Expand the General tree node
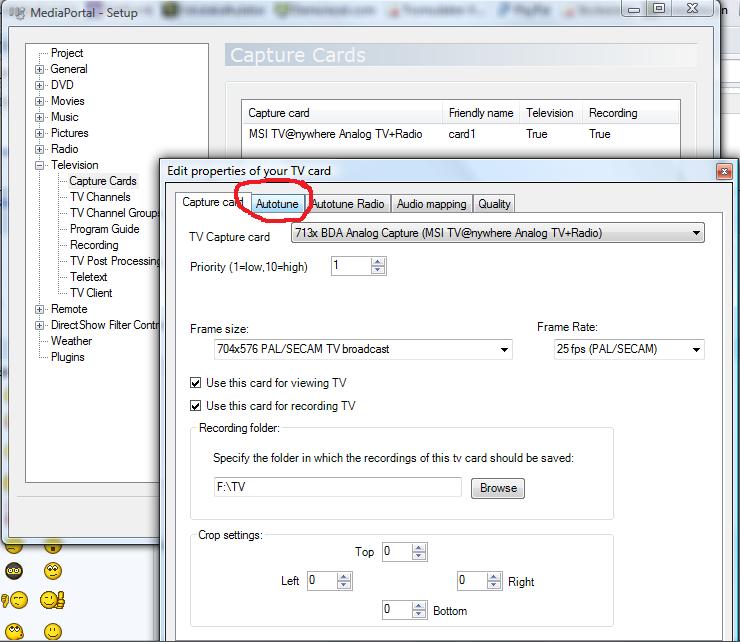Viewport: 740px width, 642px height. click(x=40, y=70)
